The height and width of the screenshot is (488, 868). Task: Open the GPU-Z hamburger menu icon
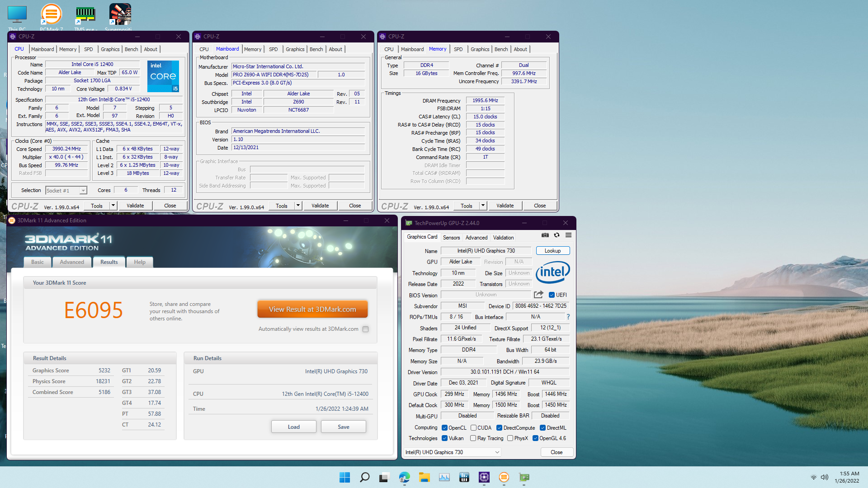(568, 235)
